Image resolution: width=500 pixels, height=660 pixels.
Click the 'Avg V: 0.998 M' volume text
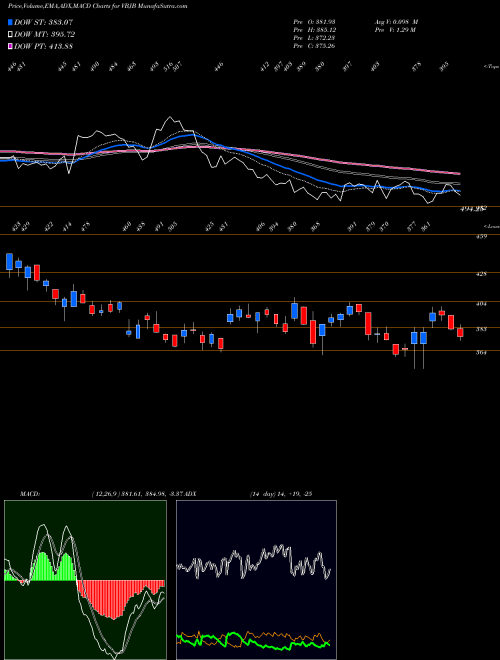click(396, 21)
